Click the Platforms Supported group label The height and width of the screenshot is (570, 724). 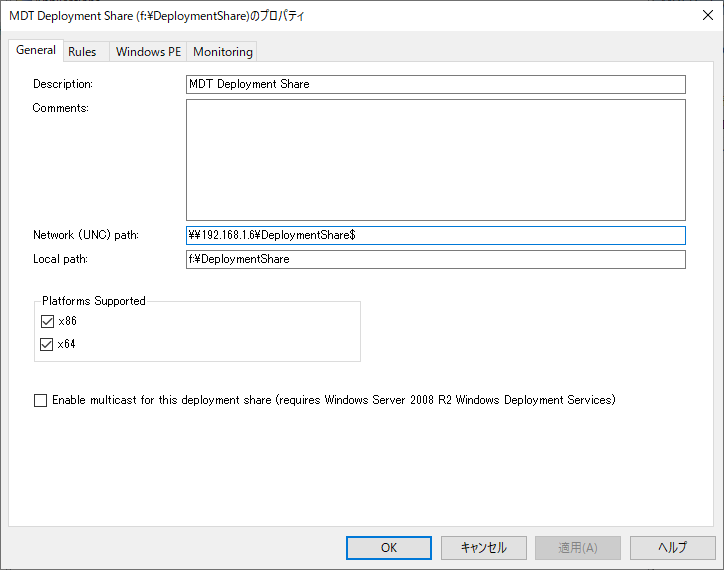coord(94,301)
